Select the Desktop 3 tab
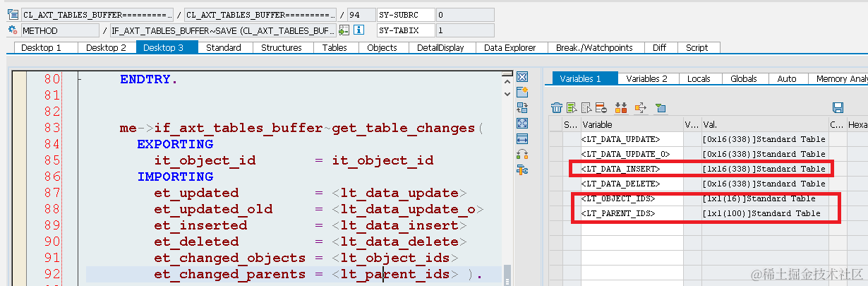The width and height of the screenshot is (868, 286). 167,47
